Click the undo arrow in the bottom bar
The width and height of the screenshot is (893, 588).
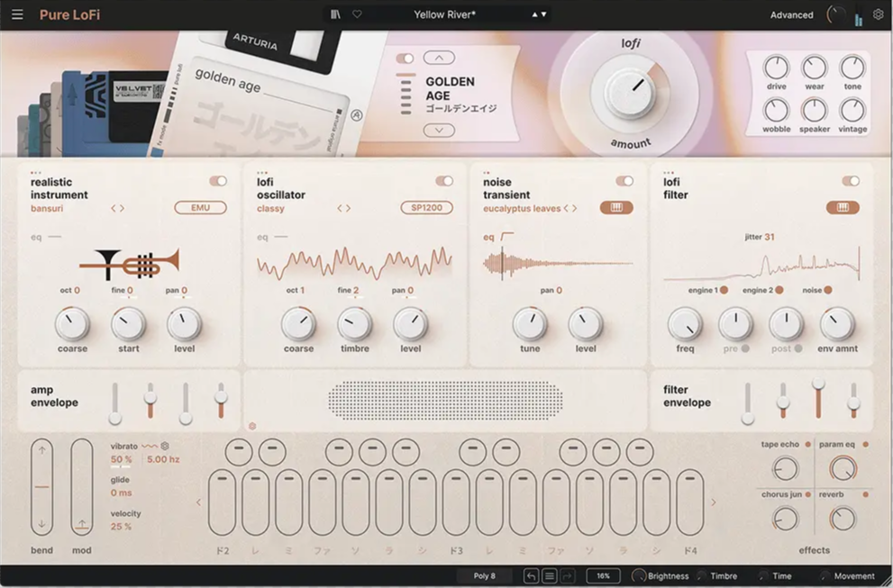[531, 575]
